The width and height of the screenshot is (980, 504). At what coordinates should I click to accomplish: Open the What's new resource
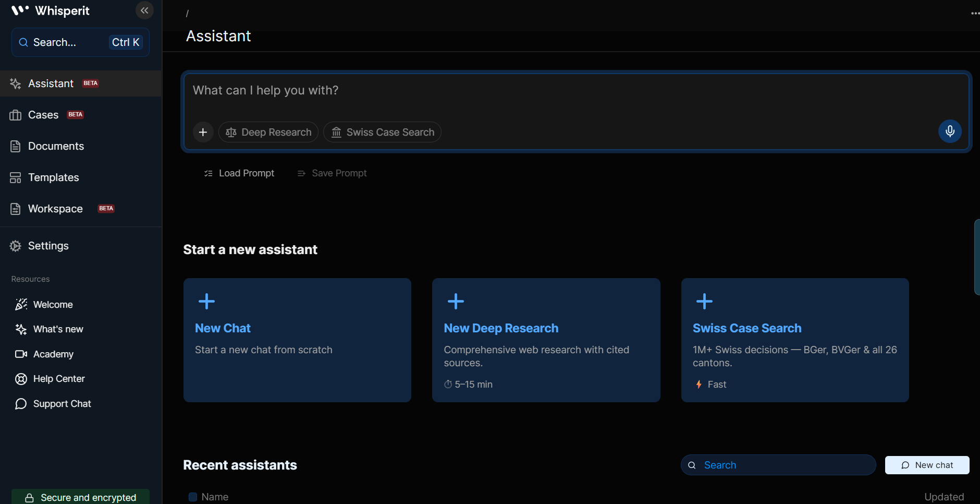[x=58, y=329]
